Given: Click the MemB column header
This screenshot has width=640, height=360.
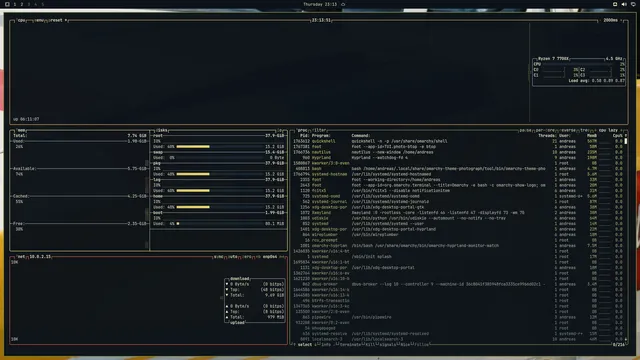Looking at the screenshot, I should (592, 136).
